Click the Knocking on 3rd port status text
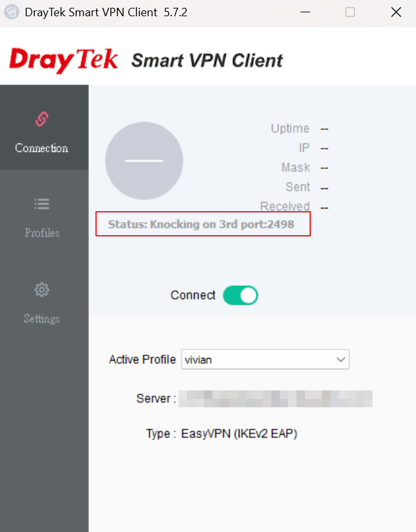 click(x=201, y=224)
